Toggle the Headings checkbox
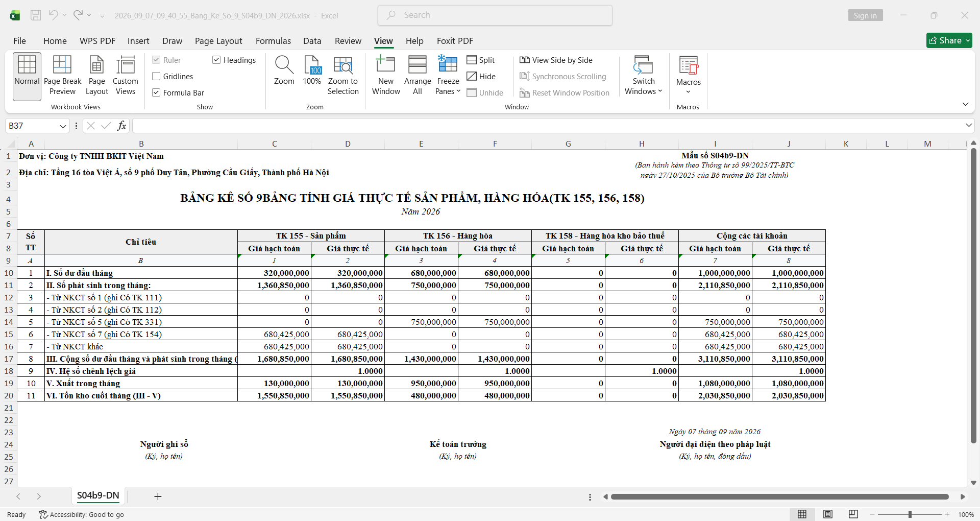This screenshot has height=521, width=980. (x=216, y=60)
